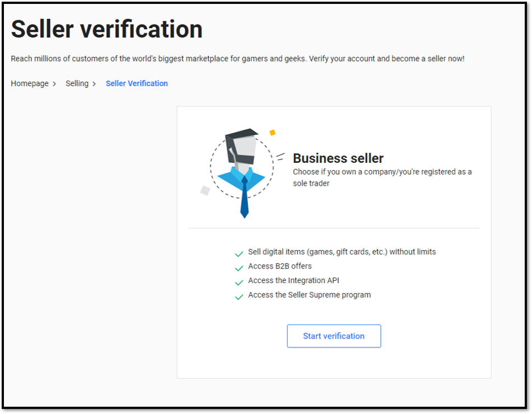
Task: Click checkmark next to Access B2B offers
Action: tap(239, 268)
